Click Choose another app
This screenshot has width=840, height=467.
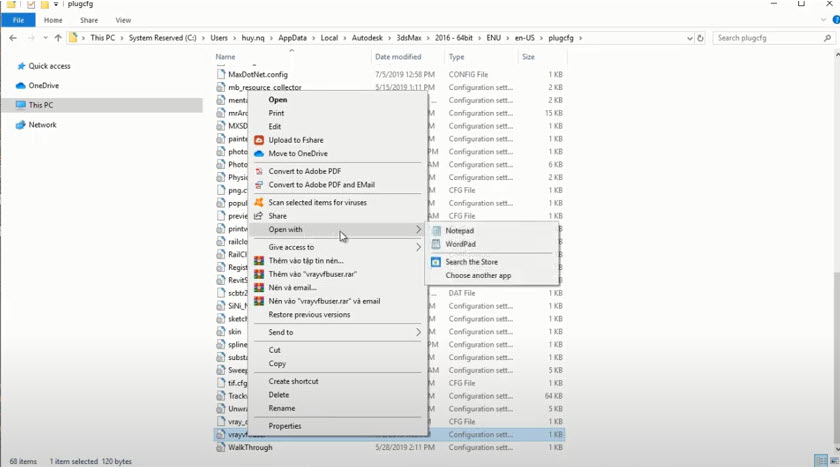click(x=478, y=275)
